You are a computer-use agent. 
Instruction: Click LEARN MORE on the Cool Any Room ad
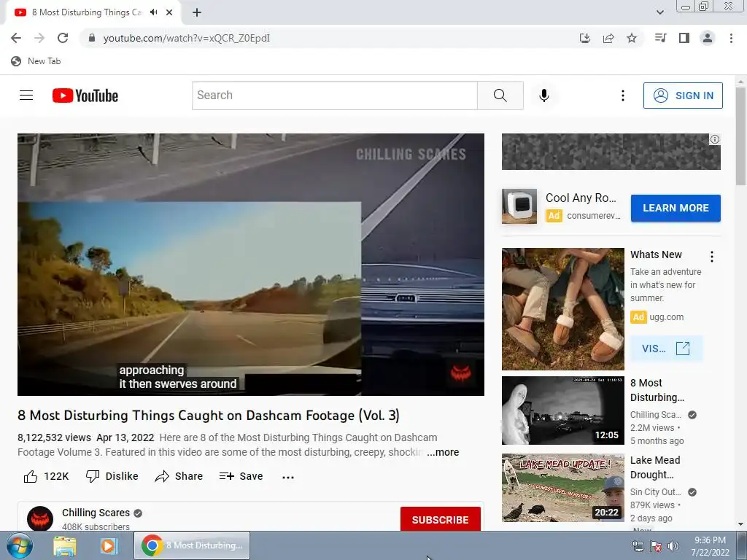(676, 208)
